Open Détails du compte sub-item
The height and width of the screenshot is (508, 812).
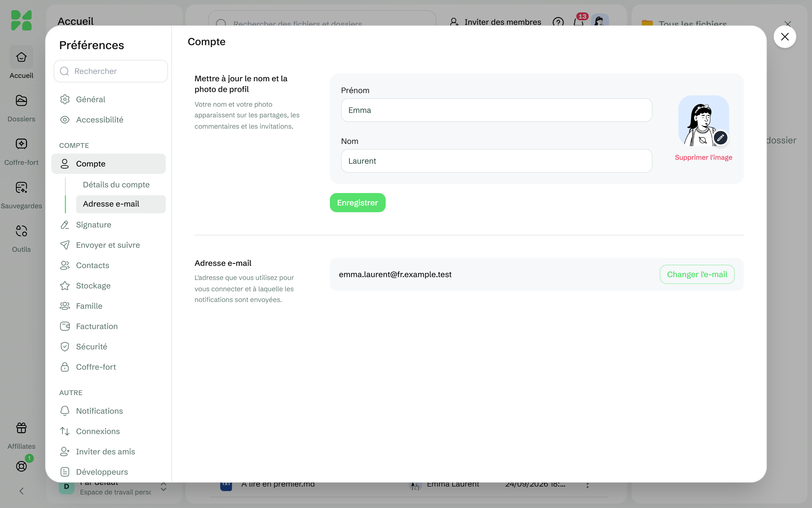click(121, 185)
